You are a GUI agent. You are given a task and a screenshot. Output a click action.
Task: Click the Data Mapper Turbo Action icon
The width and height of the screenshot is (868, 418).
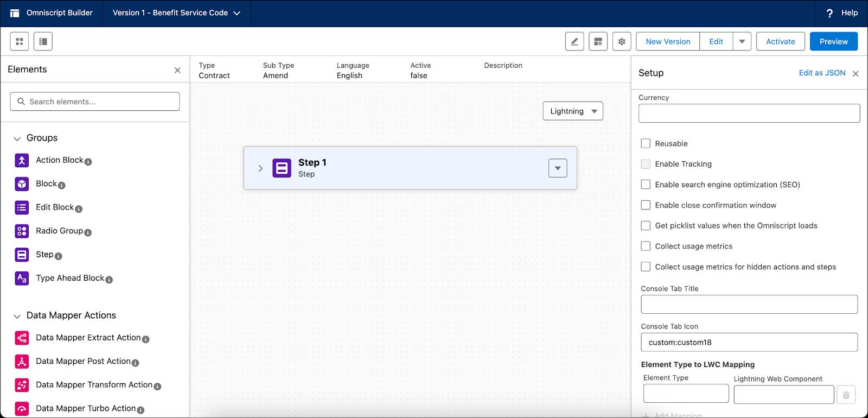(22, 409)
